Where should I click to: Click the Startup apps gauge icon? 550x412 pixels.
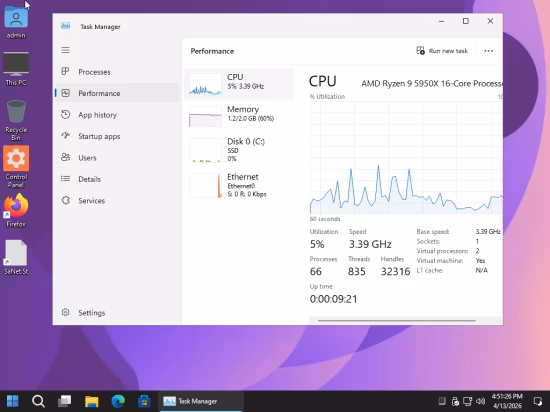click(65, 136)
